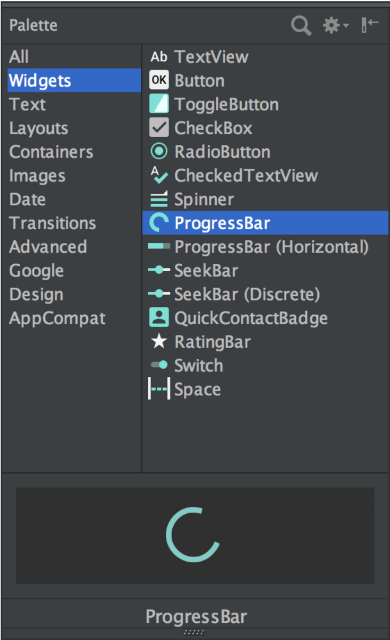Select the TextView widget icon

point(159,57)
